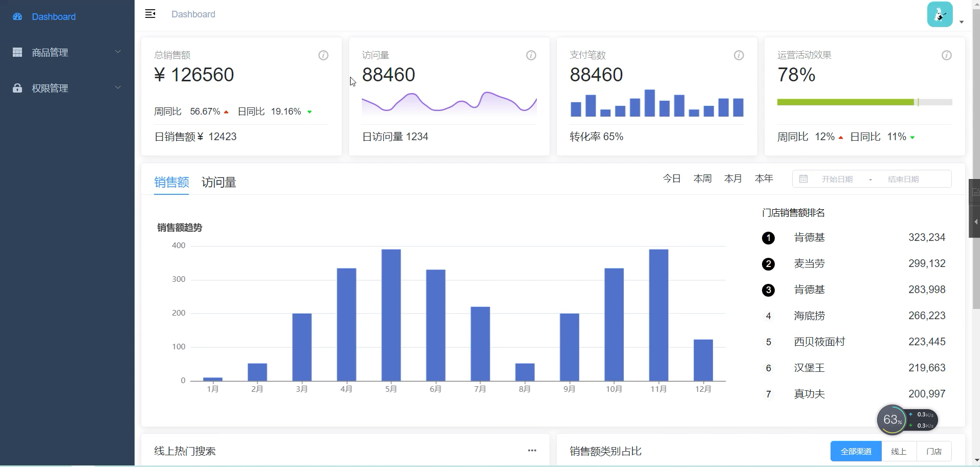Click rank 3 badge beside 肯德基 283,998
Image resolution: width=980 pixels, height=467 pixels.
tap(768, 290)
